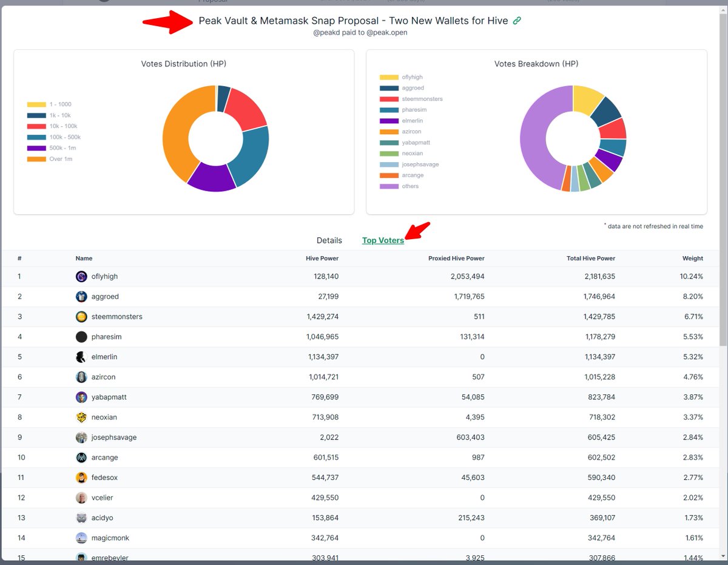The height and width of the screenshot is (565, 728).
Task: Open the neoxian profile name link
Action: pos(104,417)
